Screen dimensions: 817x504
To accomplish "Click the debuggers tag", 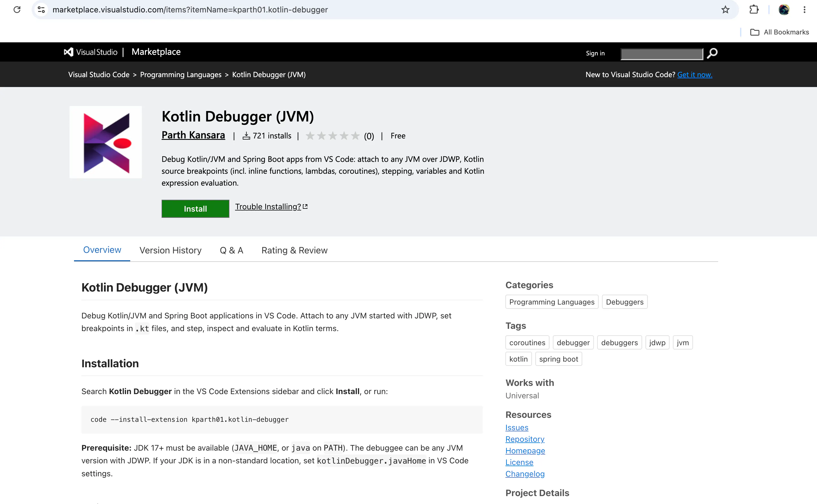I will pos(619,343).
